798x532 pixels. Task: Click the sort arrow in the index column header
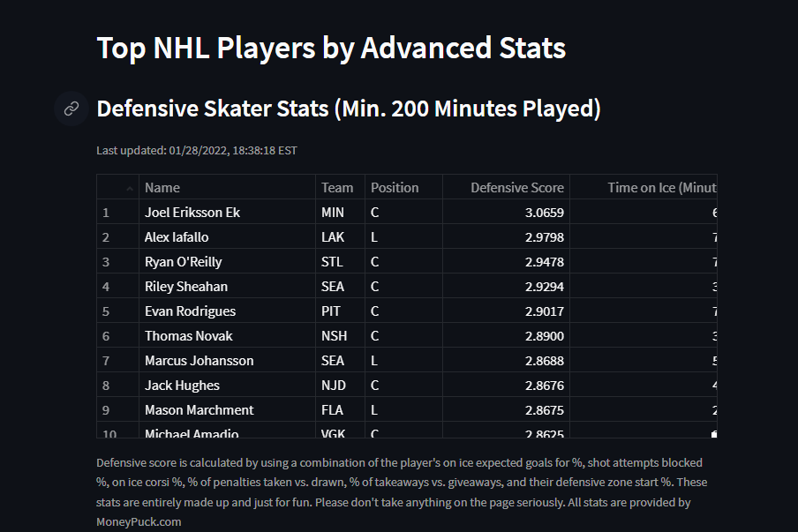click(x=131, y=188)
